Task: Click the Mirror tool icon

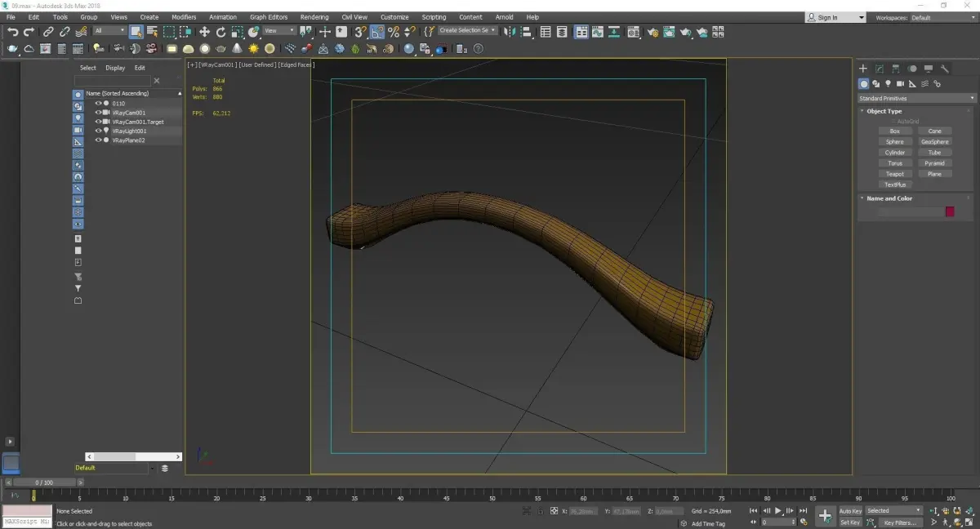Action: pos(510,32)
